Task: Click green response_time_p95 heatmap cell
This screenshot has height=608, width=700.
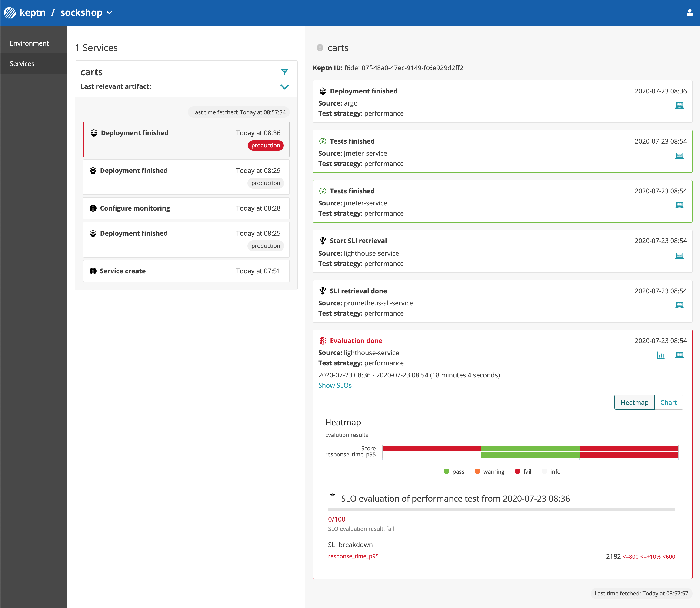Action: (530, 455)
